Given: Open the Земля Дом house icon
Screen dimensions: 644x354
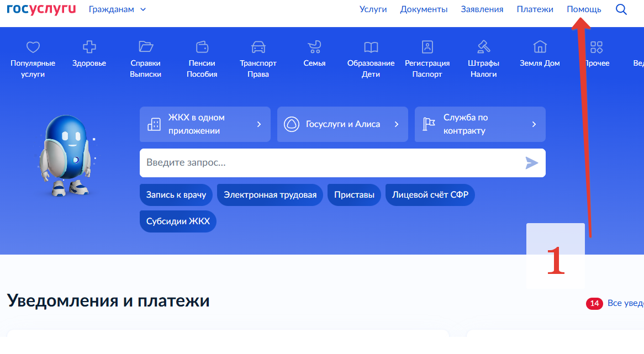Looking at the screenshot, I should tap(540, 47).
